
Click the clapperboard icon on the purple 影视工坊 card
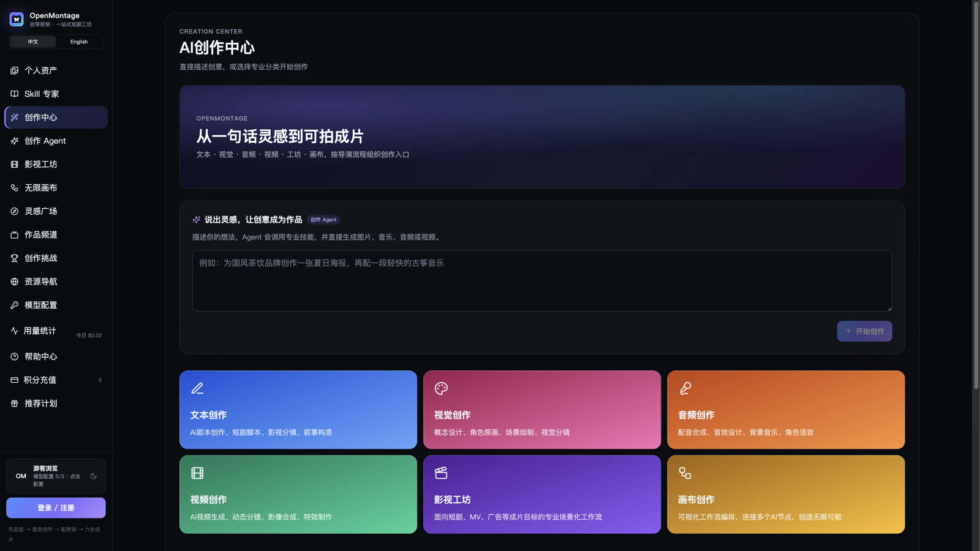pyautogui.click(x=441, y=473)
